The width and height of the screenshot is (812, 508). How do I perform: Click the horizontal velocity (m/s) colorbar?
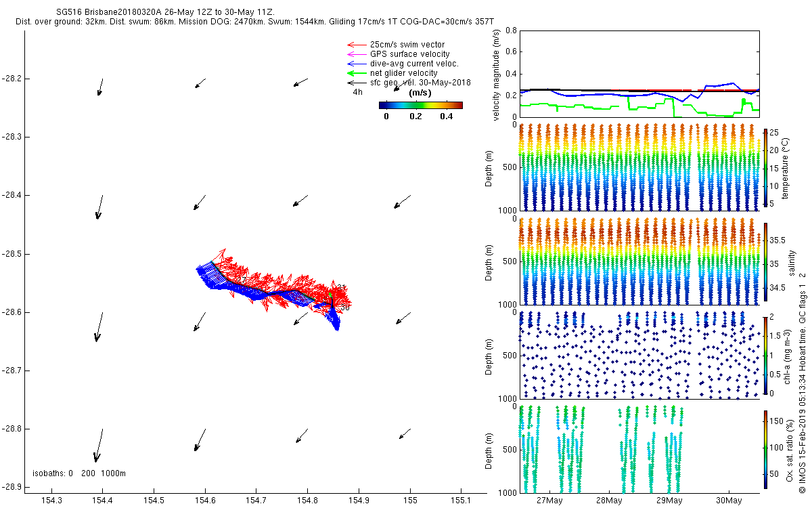point(420,105)
